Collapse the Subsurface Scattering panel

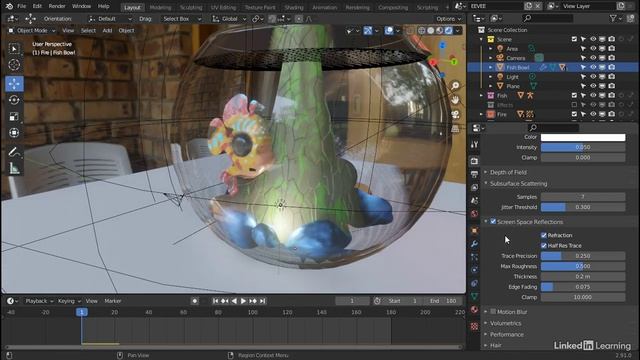pos(518,184)
